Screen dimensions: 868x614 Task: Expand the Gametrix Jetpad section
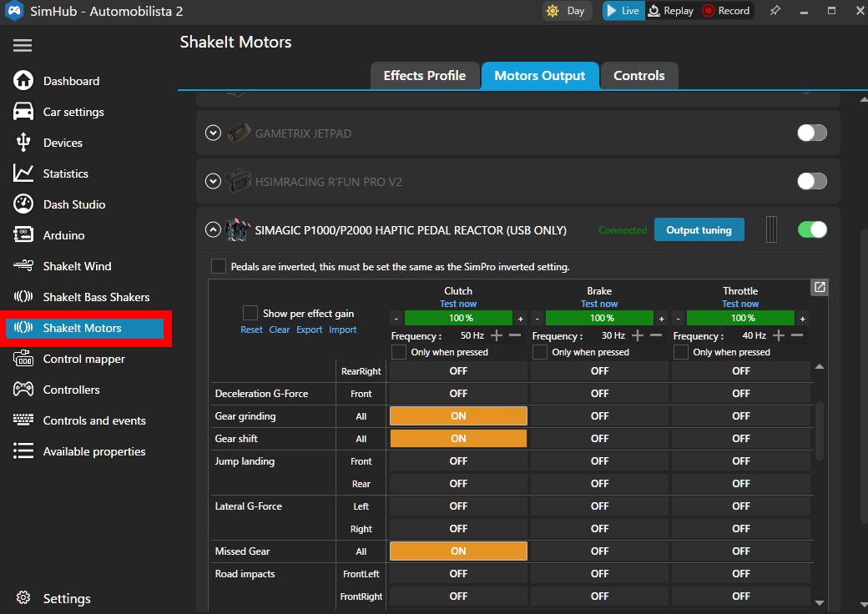pos(213,133)
